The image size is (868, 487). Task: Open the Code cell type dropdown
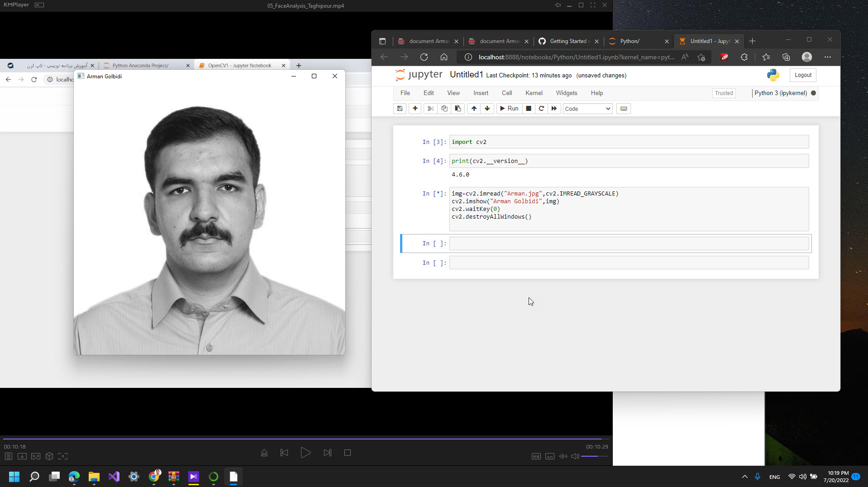click(x=587, y=109)
